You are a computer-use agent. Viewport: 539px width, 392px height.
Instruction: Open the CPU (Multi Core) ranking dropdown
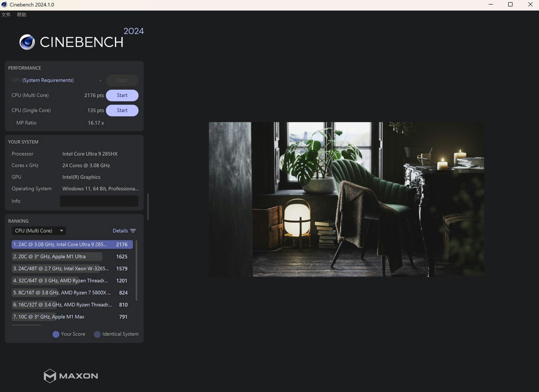coord(39,231)
